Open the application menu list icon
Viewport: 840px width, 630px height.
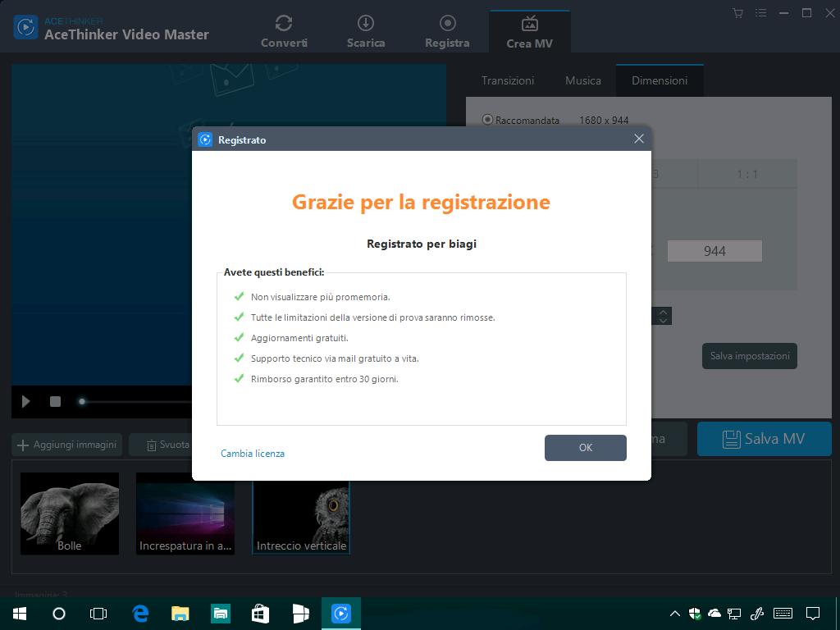760,13
